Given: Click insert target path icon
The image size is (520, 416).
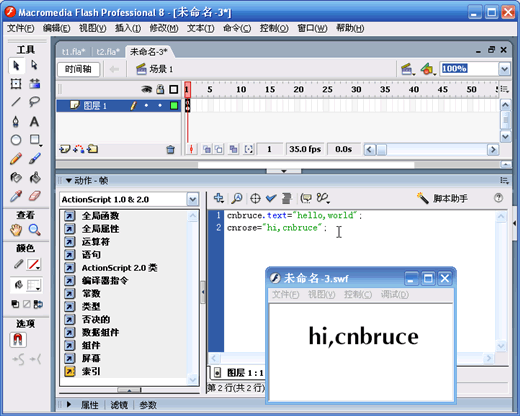Looking at the screenshot, I should click(x=255, y=198).
